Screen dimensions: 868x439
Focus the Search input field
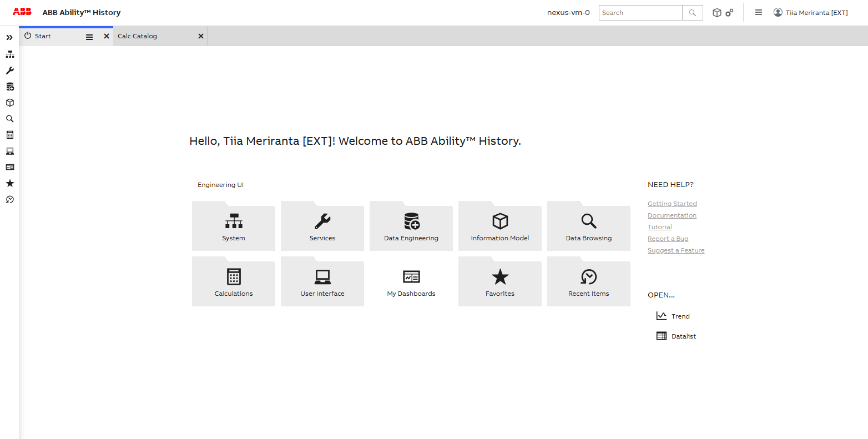pos(640,13)
